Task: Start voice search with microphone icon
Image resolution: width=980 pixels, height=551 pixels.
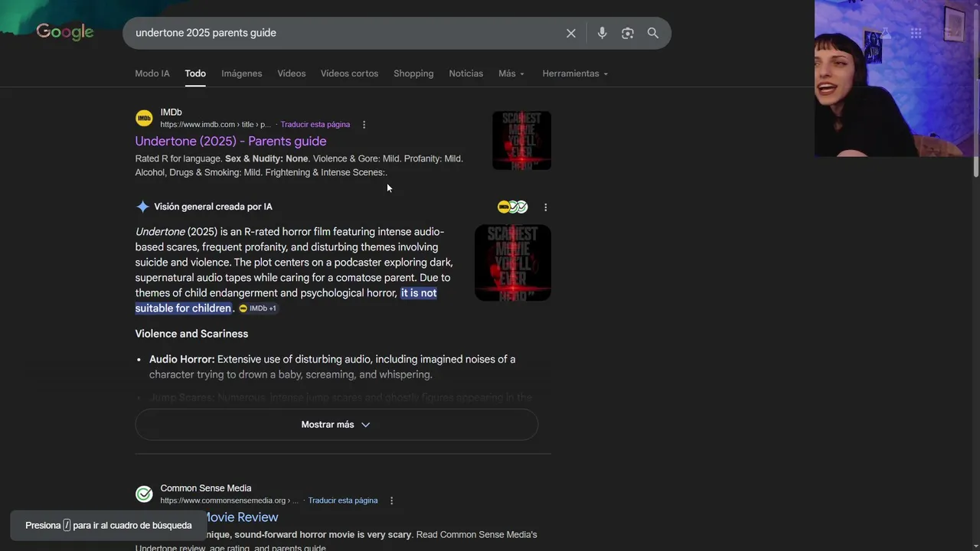Action: point(602,33)
